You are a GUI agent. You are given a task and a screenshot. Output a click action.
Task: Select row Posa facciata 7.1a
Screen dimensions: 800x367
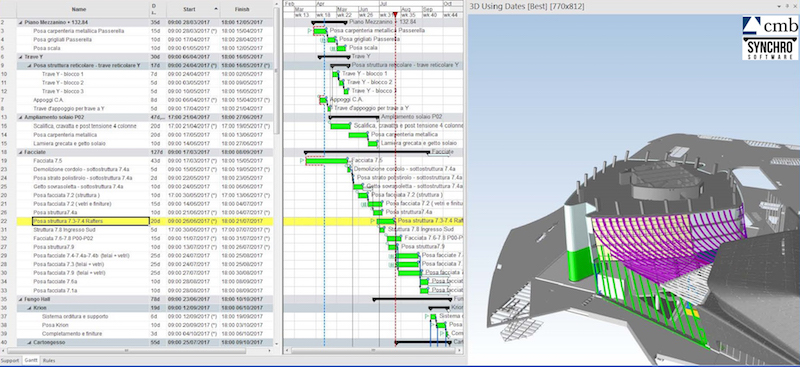point(137,290)
